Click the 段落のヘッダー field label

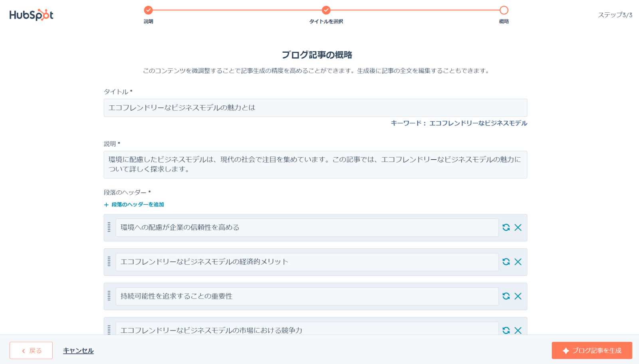[127, 192]
